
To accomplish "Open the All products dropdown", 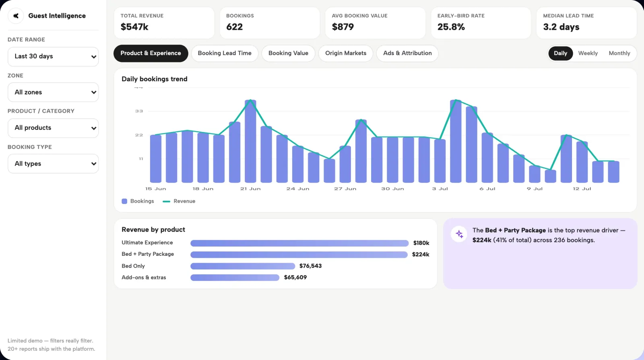I will point(53,128).
